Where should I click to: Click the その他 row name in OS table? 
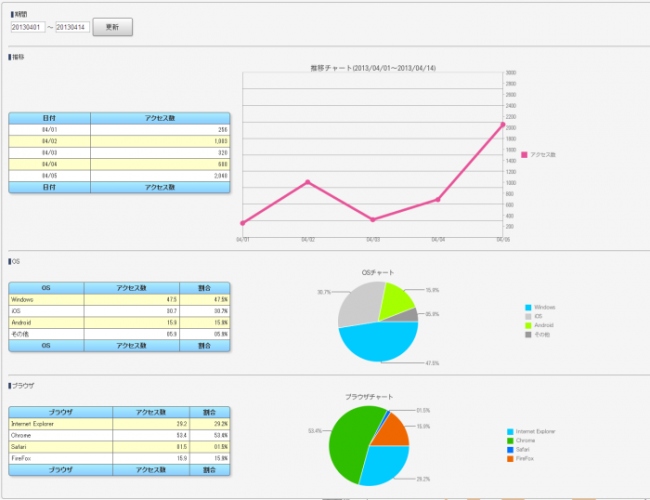pyautogui.click(x=20, y=334)
